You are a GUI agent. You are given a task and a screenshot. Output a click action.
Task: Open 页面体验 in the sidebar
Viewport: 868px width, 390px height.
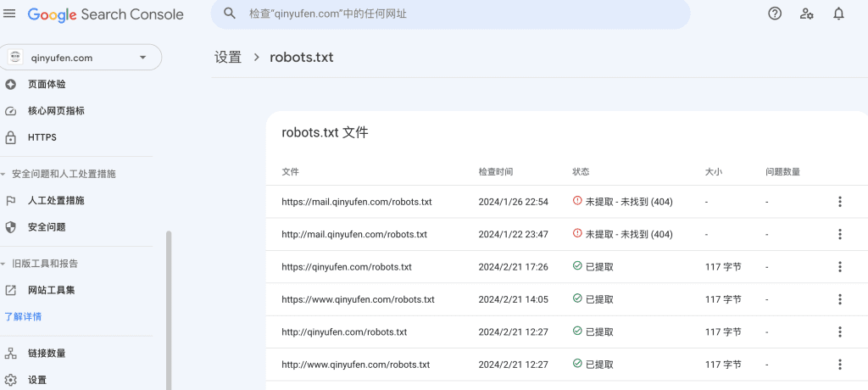click(x=47, y=84)
